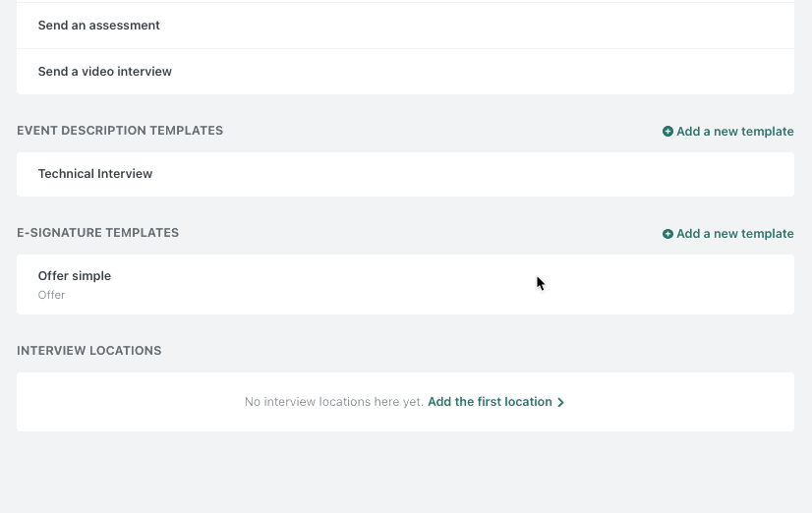Open the Send a video interview template

[105, 72]
